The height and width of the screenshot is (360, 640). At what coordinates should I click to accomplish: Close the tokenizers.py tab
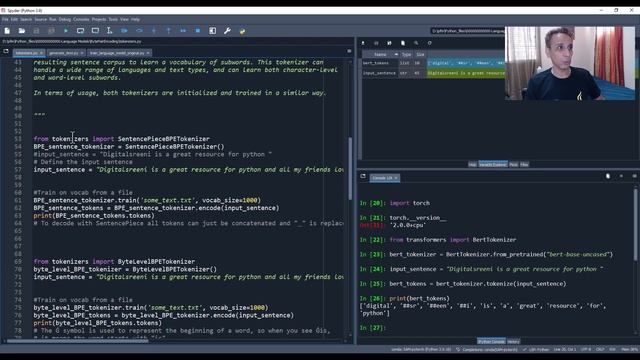pyautogui.click(x=41, y=53)
